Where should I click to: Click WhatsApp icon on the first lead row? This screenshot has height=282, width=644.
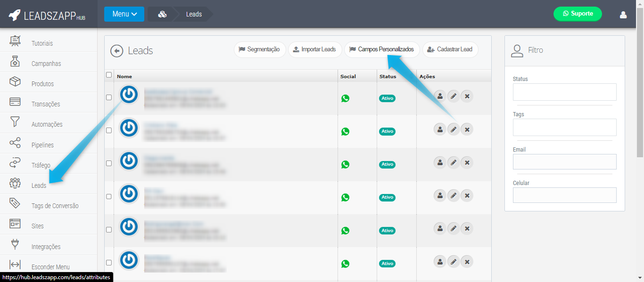(x=345, y=98)
